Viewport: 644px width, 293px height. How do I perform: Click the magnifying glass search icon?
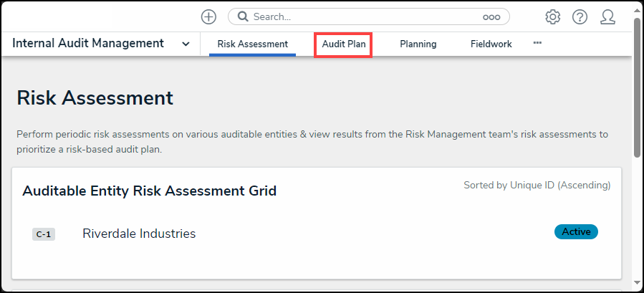click(x=243, y=16)
